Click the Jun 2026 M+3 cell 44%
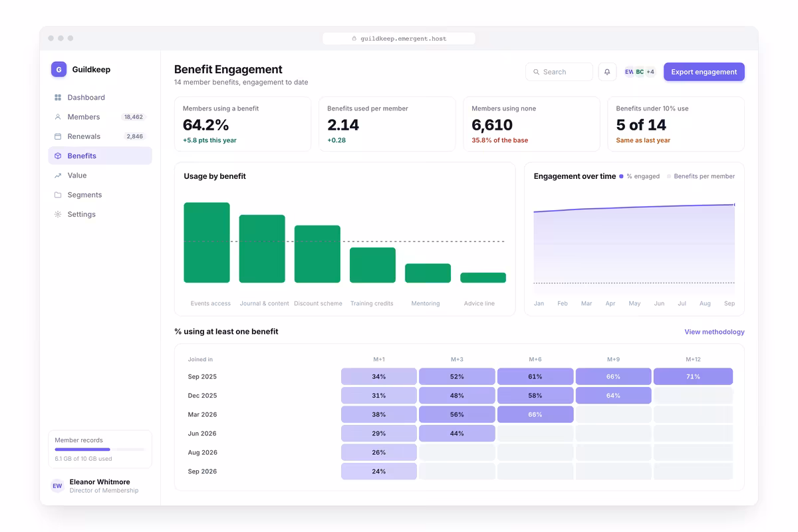 click(x=457, y=434)
